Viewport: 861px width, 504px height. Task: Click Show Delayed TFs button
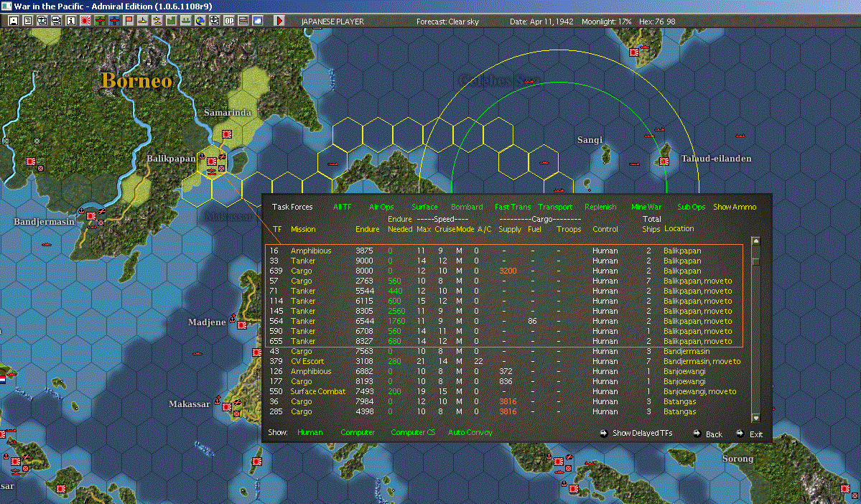[636, 433]
